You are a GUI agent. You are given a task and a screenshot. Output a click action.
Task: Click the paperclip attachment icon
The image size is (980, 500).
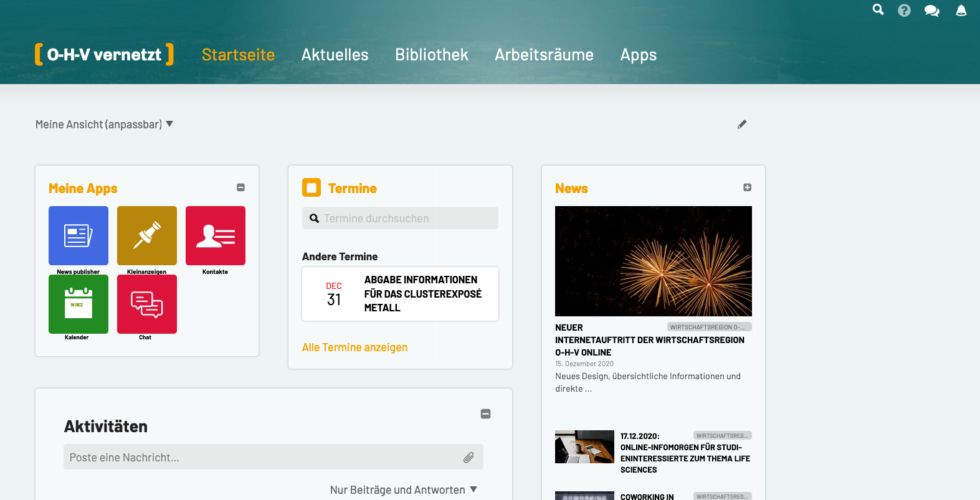(469, 458)
